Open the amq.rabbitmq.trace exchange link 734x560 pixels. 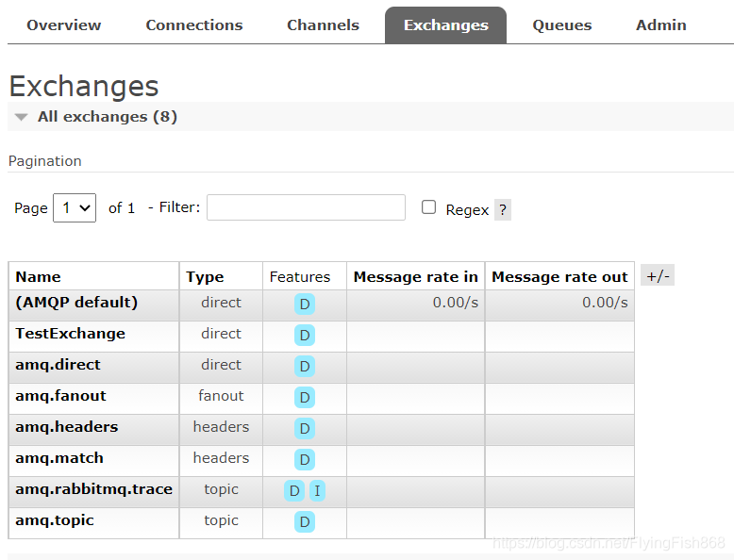(93, 489)
